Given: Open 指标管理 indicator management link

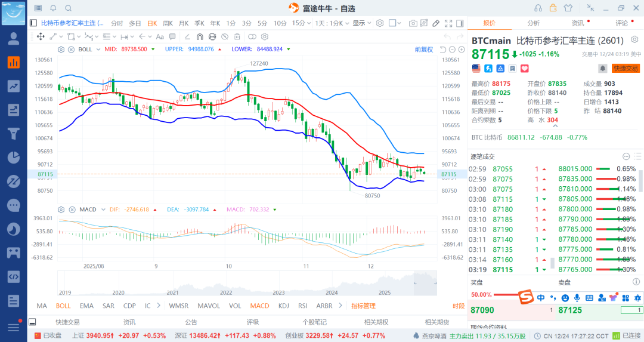Looking at the screenshot, I should coord(363,306).
